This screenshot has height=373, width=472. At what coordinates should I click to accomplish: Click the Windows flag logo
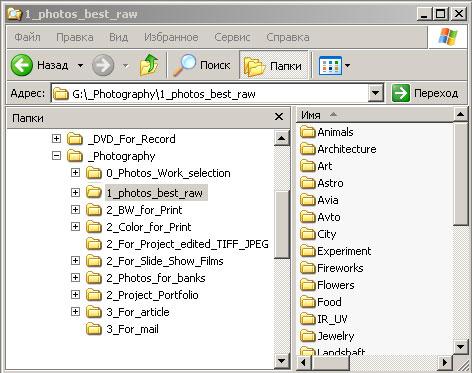point(448,37)
